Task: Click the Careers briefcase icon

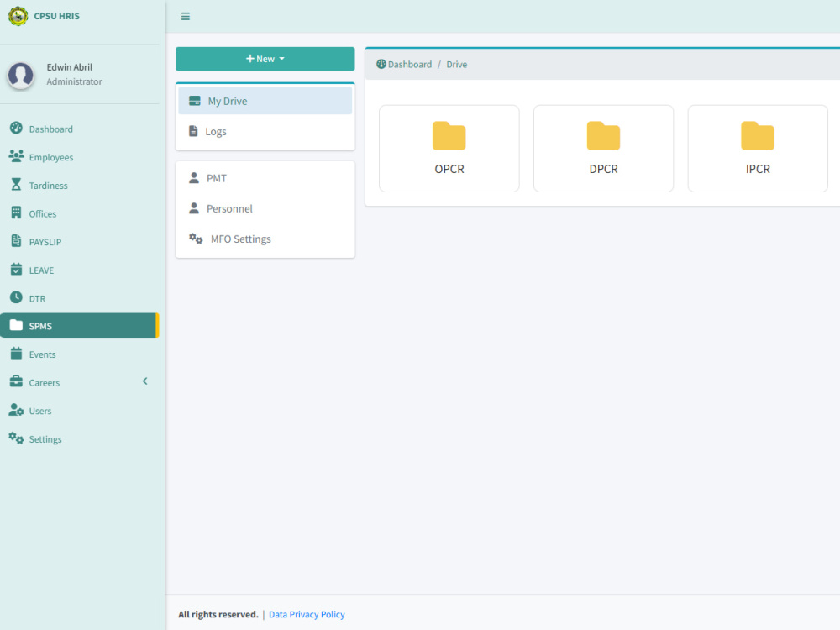Action: click(x=16, y=381)
